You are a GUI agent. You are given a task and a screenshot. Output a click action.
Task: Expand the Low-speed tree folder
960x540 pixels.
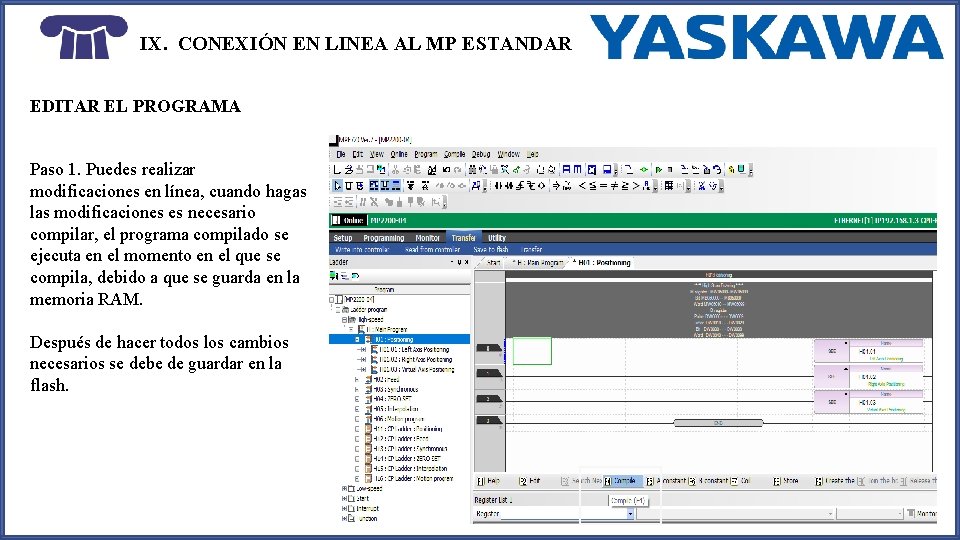pyautogui.click(x=344, y=489)
